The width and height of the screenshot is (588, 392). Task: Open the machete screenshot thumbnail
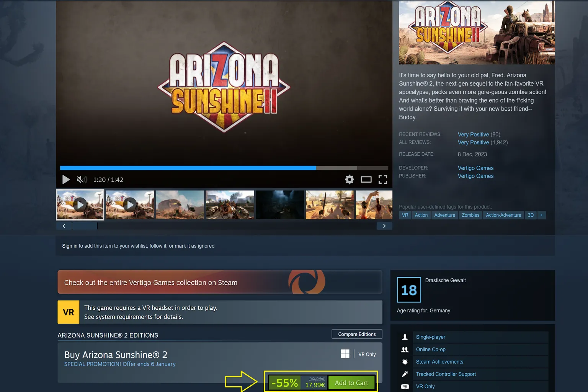click(x=330, y=205)
